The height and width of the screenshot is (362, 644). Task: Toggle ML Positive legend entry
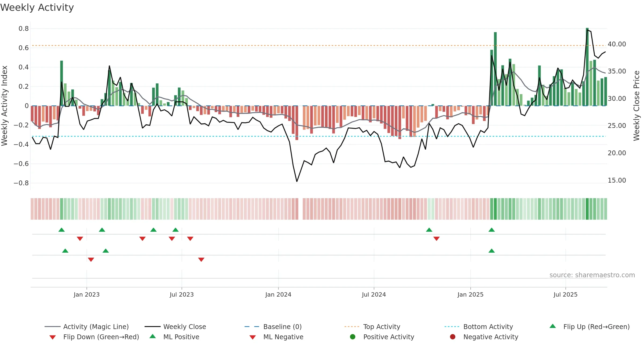click(x=174, y=337)
